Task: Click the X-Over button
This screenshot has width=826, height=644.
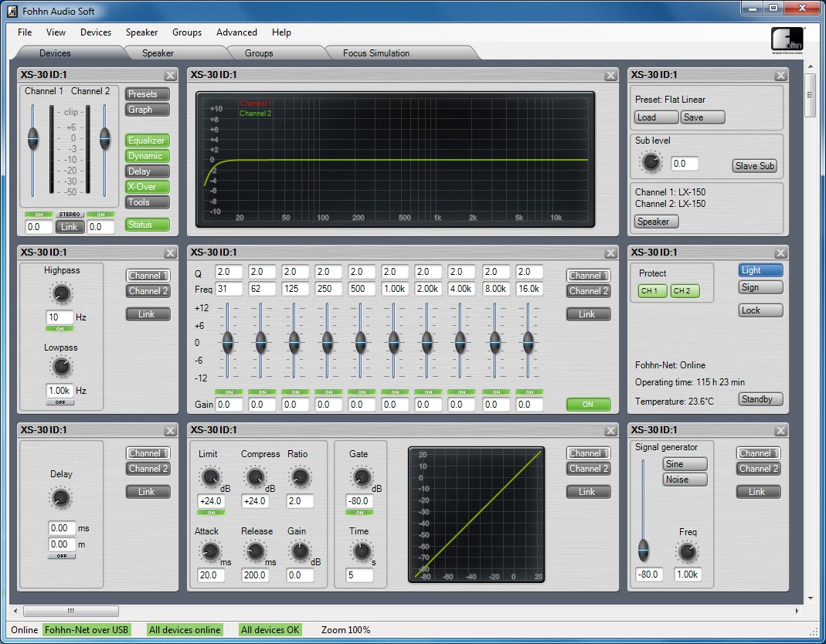Action: 148,187
